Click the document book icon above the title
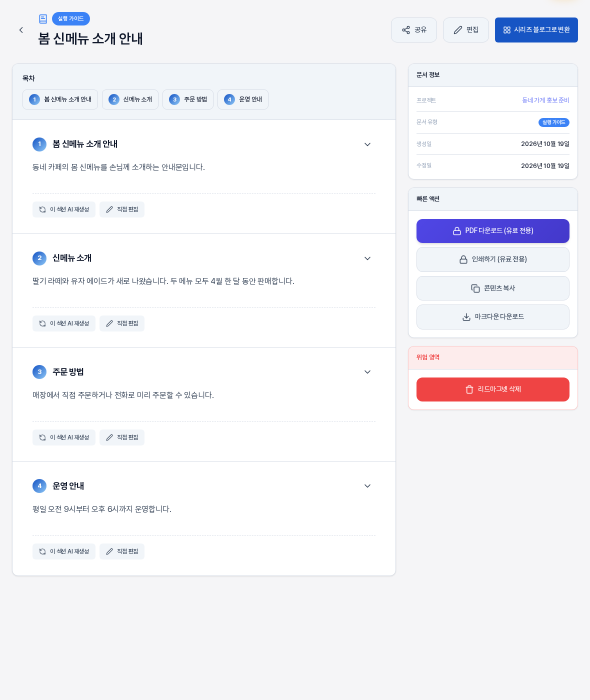This screenshot has height=700, width=590. pyautogui.click(x=43, y=19)
